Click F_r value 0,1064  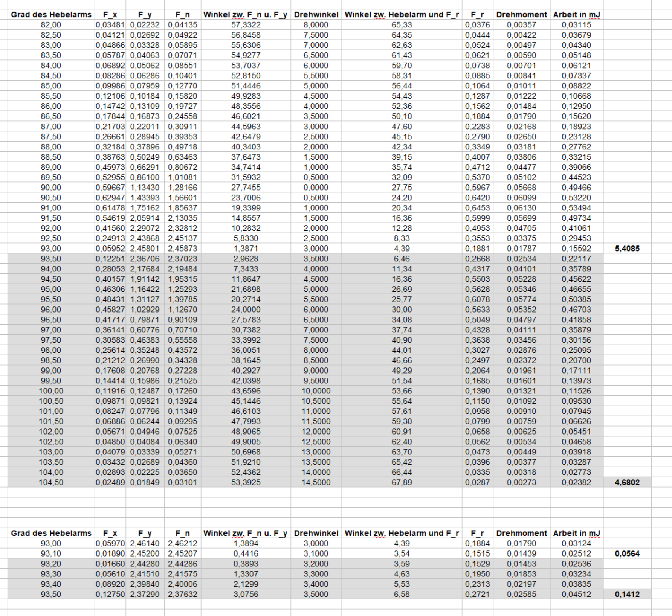(x=477, y=86)
